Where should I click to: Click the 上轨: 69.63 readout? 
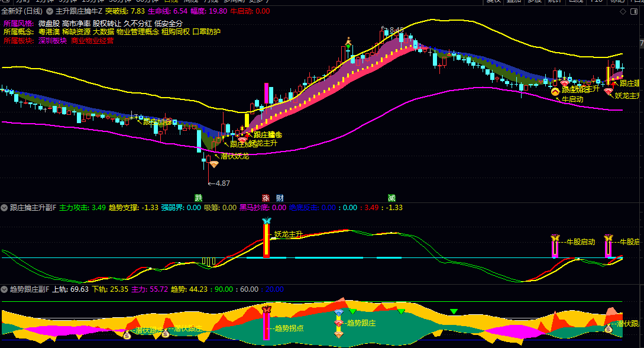[70, 289]
